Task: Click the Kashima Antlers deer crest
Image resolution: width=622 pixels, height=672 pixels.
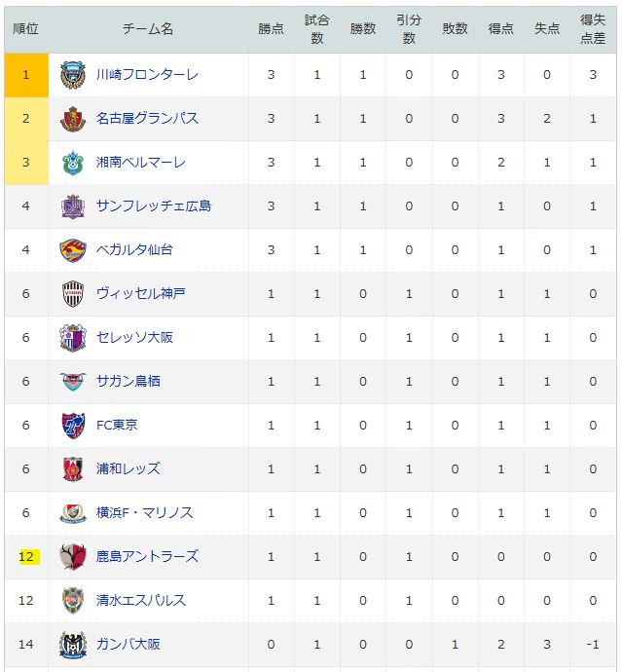Action: (x=73, y=557)
